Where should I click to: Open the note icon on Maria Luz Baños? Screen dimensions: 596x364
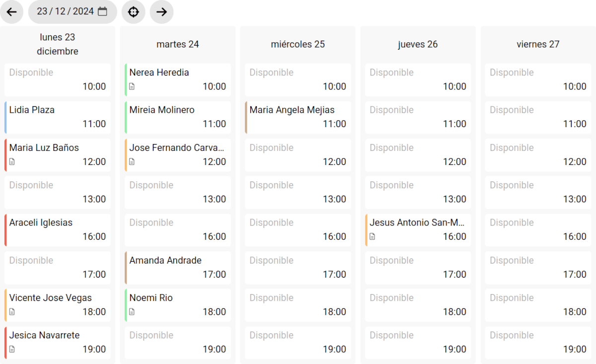(x=12, y=162)
